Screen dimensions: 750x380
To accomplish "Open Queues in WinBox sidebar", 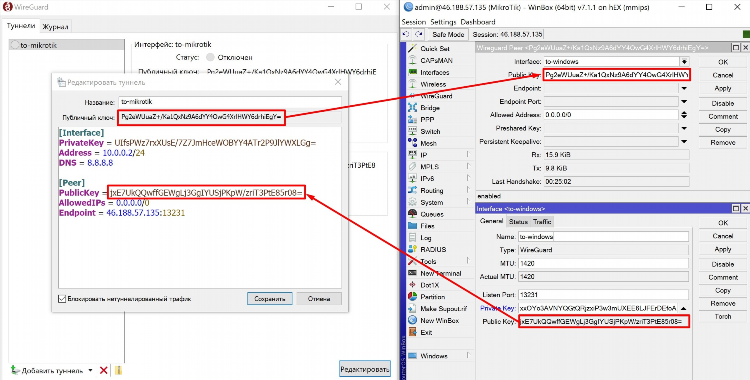I will coord(431,214).
